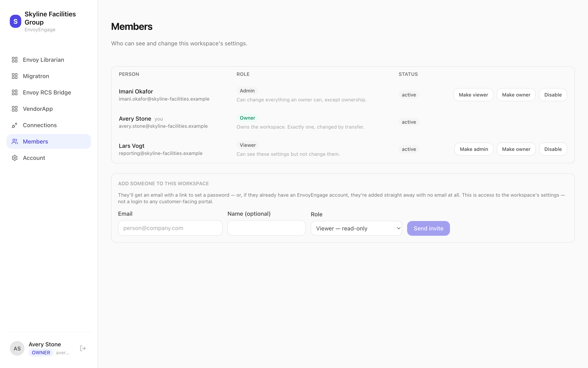588x368 pixels.
Task: Open Envoy Librarian in sidebar
Action: [x=49, y=60]
